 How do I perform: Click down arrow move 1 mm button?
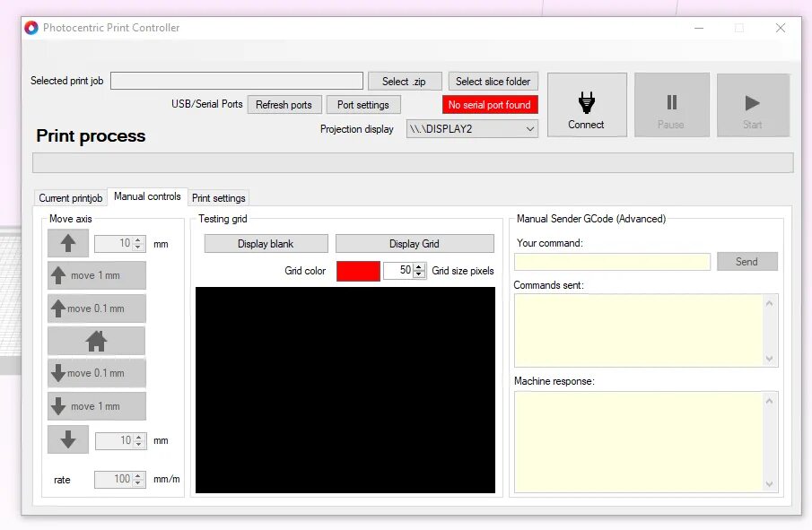[x=97, y=406]
